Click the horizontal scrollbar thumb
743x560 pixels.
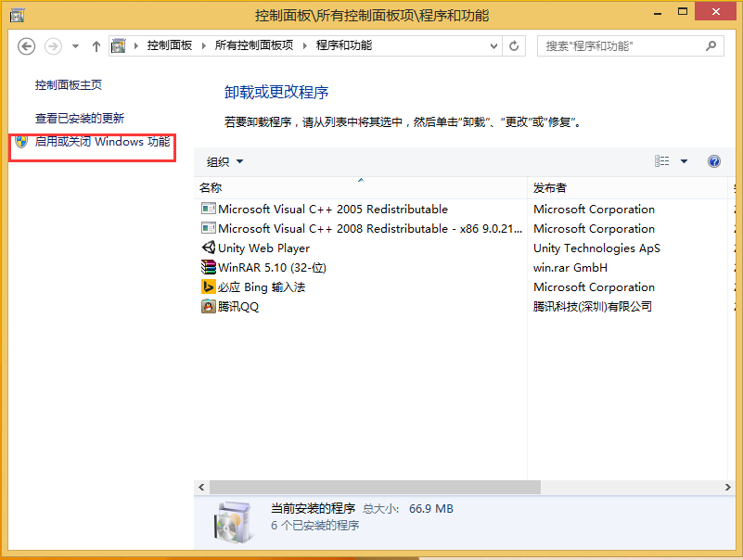click(x=375, y=487)
